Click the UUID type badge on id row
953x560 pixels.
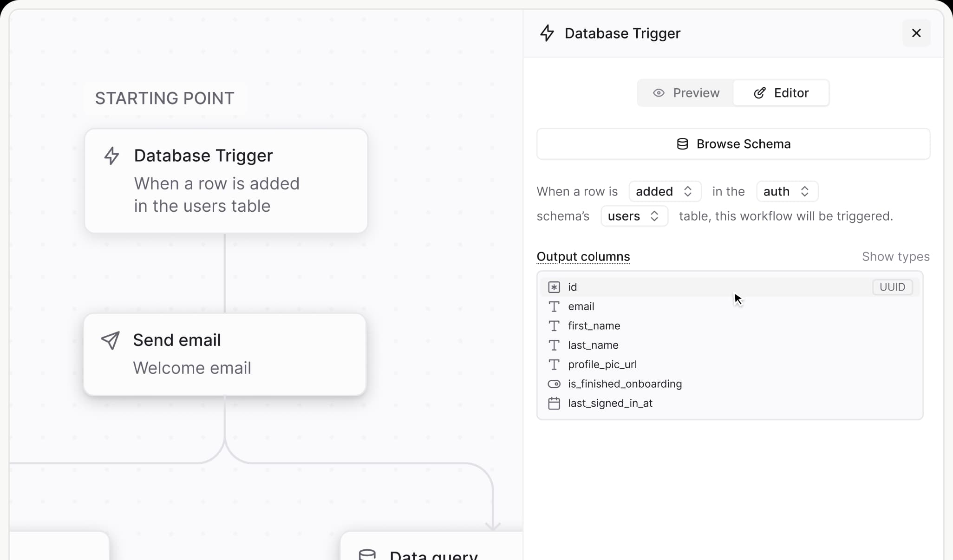click(892, 287)
